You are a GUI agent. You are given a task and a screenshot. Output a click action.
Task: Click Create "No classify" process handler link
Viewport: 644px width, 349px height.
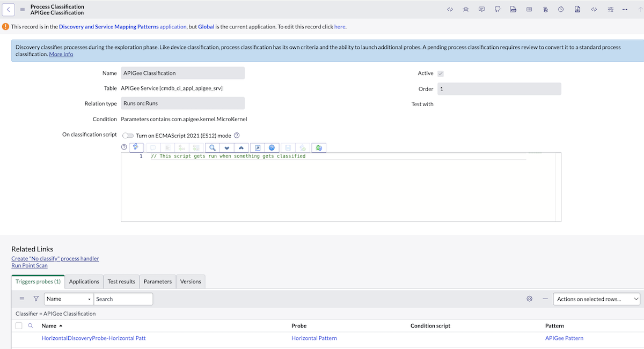coord(55,258)
